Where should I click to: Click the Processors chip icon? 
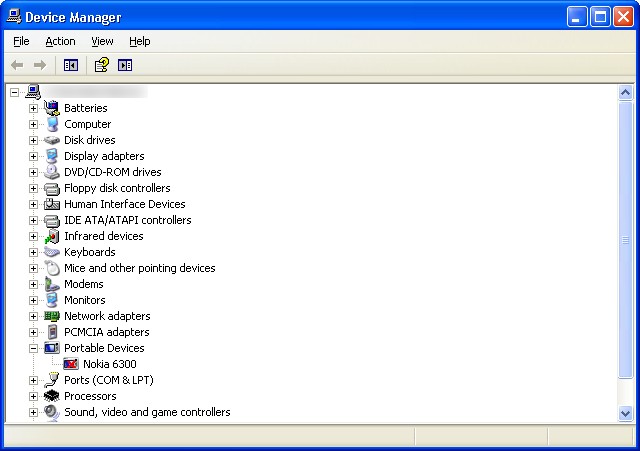pos(52,396)
